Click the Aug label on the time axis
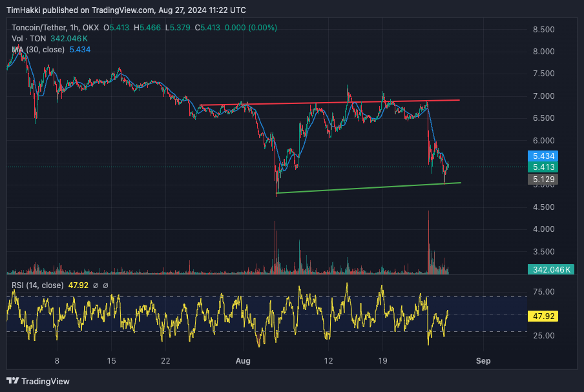 (x=243, y=362)
